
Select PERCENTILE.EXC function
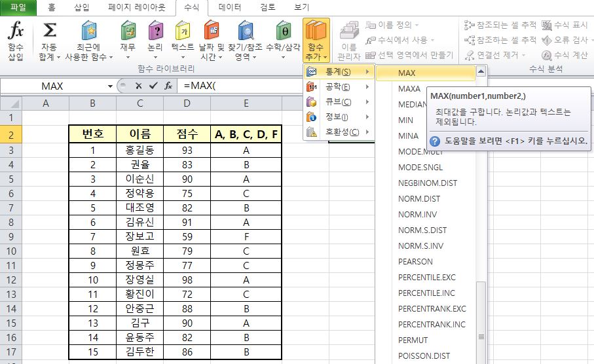[426, 278]
